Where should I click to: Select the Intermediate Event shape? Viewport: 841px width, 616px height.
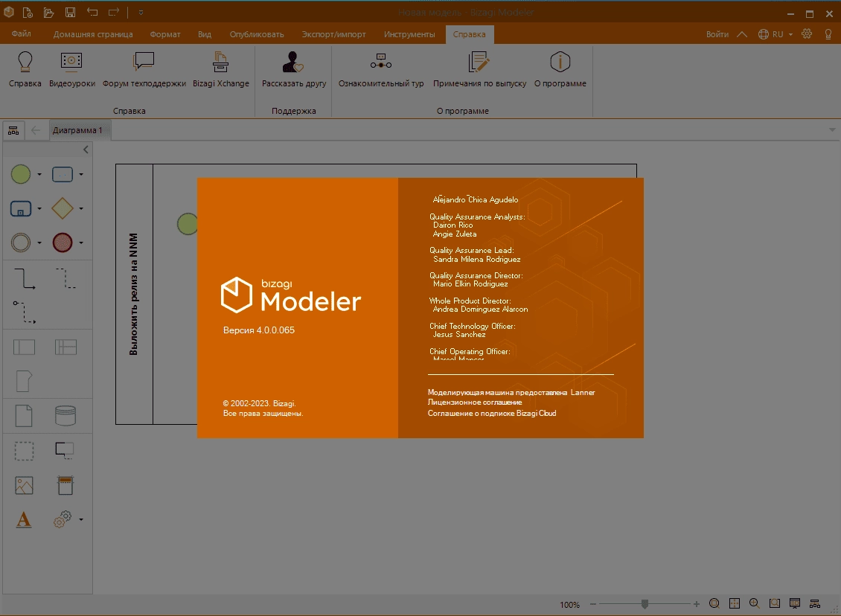(21, 243)
